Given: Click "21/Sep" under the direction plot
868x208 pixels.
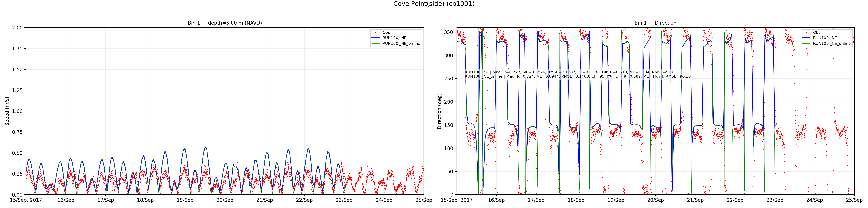Looking at the screenshot, I should click(695, 200).
